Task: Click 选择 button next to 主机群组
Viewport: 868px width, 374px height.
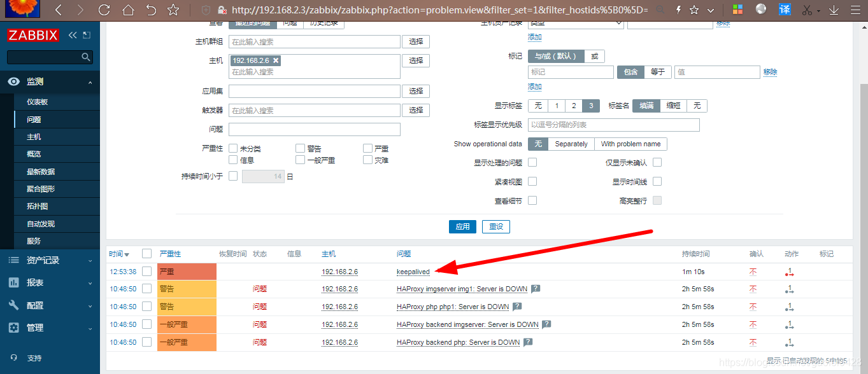Action: tap(416, 41)
